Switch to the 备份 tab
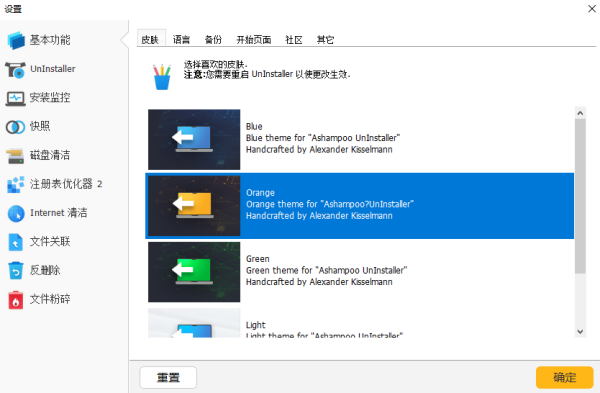 tap(213, 39)
